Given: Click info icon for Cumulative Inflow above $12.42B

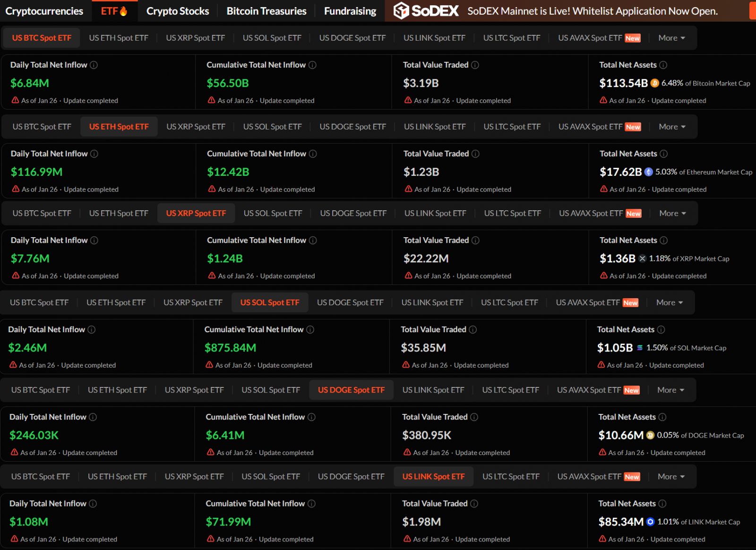Looking at the screenshot, I should pos(313,154).
